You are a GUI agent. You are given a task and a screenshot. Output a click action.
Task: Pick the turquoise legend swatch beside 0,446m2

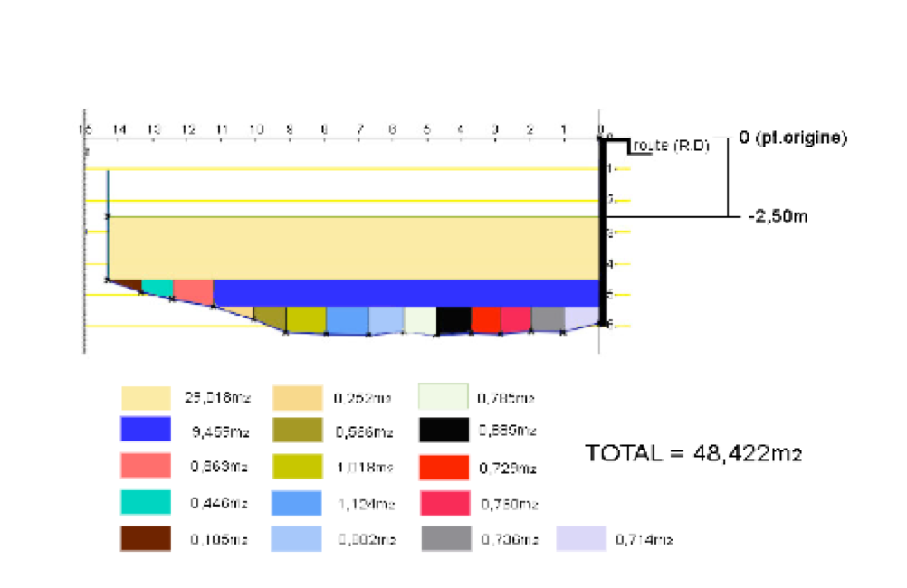point(145,502)
